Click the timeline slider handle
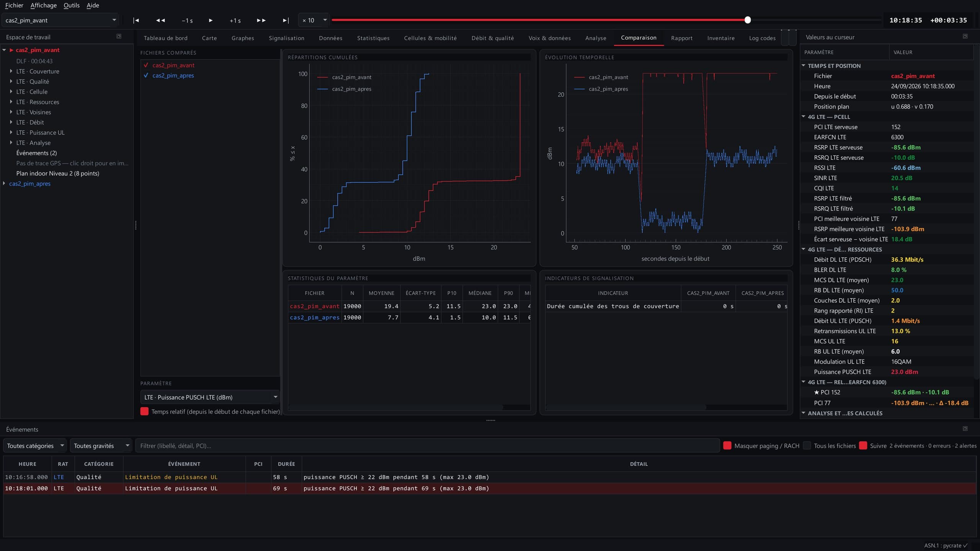 point(748,20)
